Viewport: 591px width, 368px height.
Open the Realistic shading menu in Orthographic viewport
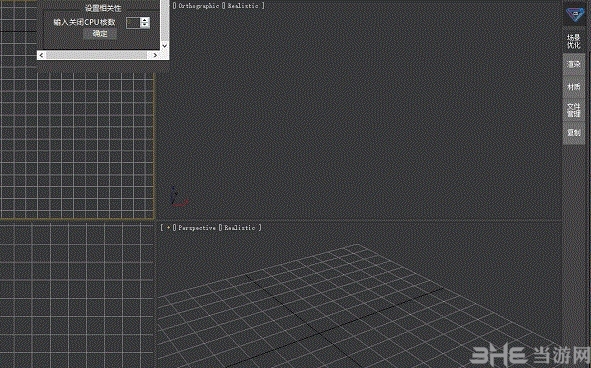243,6
